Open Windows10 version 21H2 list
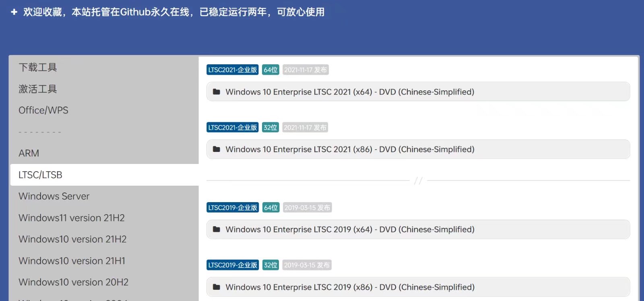Image resolution: width=644 pixels, height=301 pixels. pyautogui.click(x=72, y=239)
